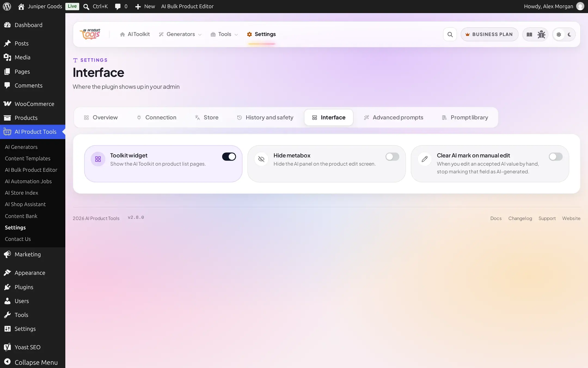The width and height of the screenshot is (588, 368).
Task: Click the admin bar comments bubble icon
Action: click(x=118, y=7)
